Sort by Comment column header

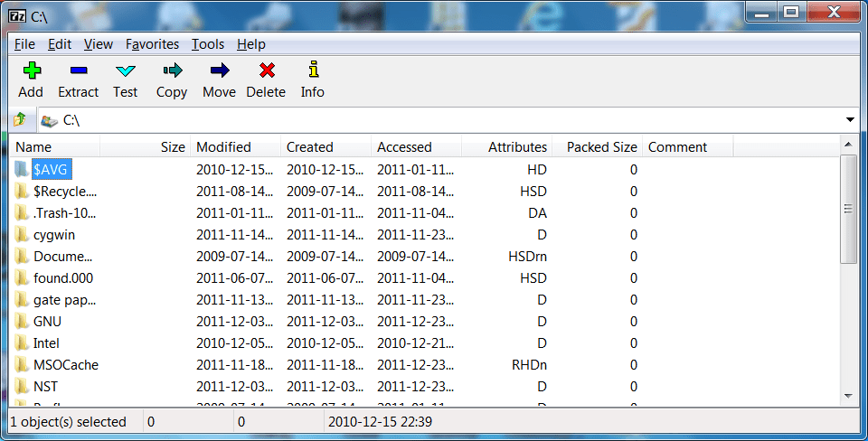pyautogui.click(x=687, y=147)
